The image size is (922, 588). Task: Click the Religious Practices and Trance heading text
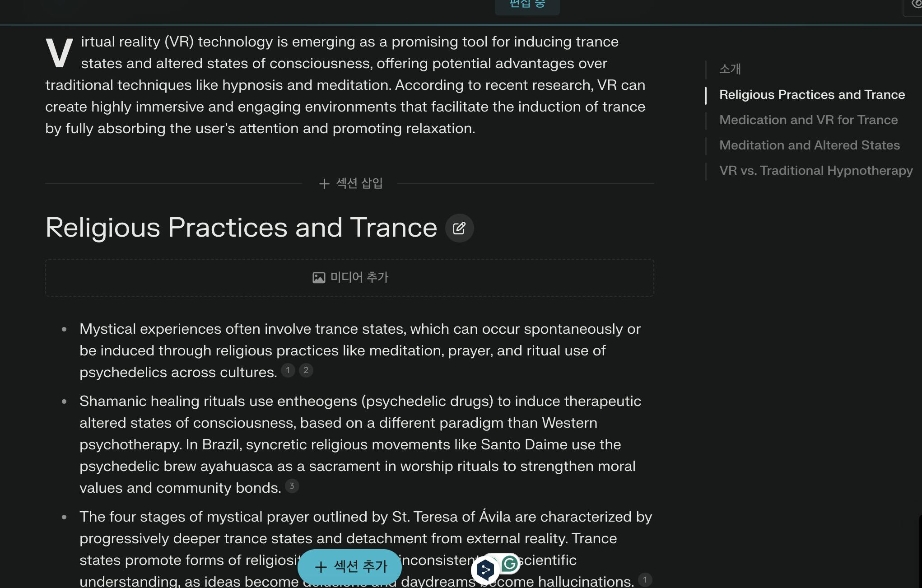pyautogui.click(x=241, y=227)
